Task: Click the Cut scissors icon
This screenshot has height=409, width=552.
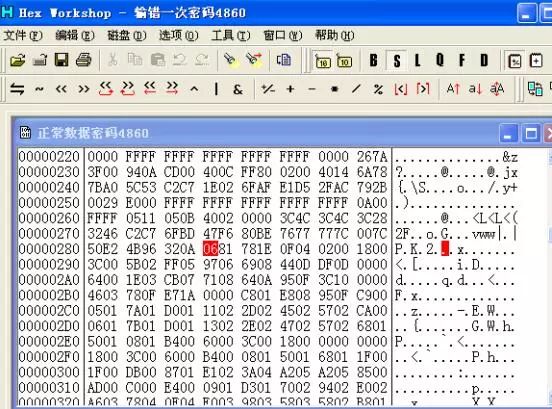Action: (x=113, y=60)
